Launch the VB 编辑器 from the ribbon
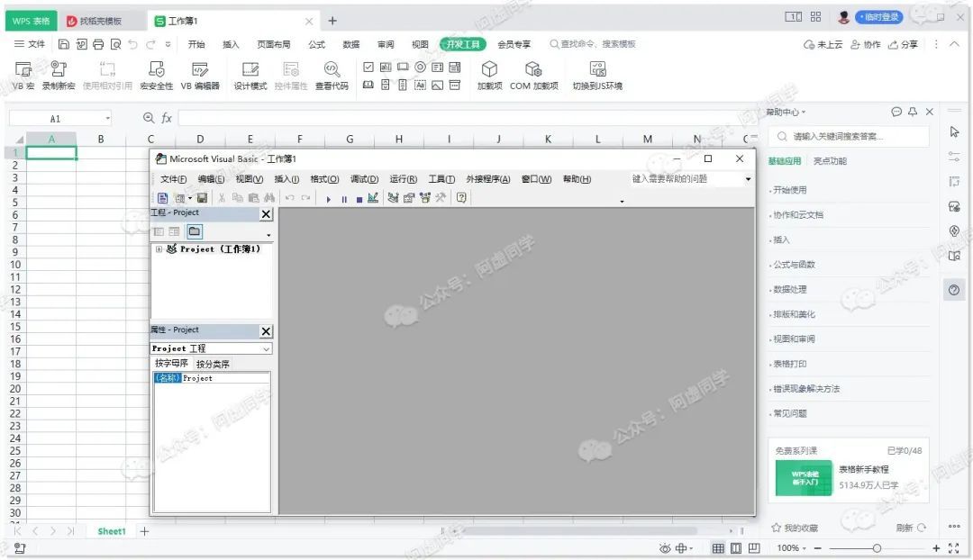 [x=200, y=76]
